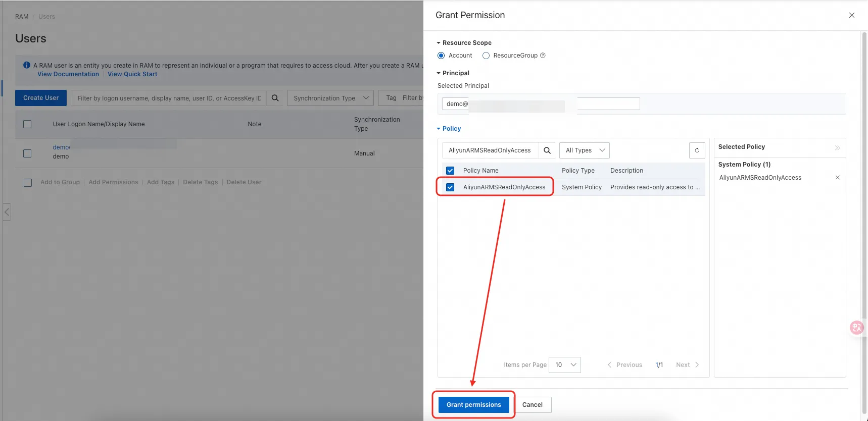Click the policy name search field

tap(490, 150)
